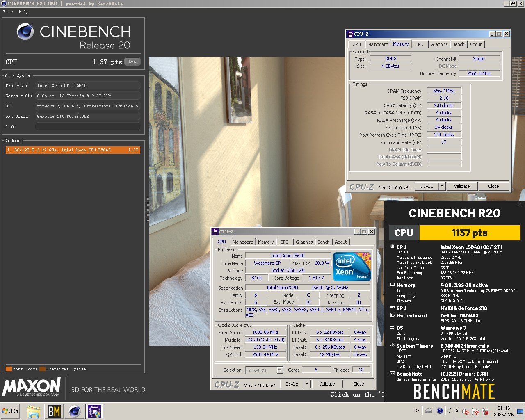Click the BenchMate Memory section icon

(x=392, y=285)
